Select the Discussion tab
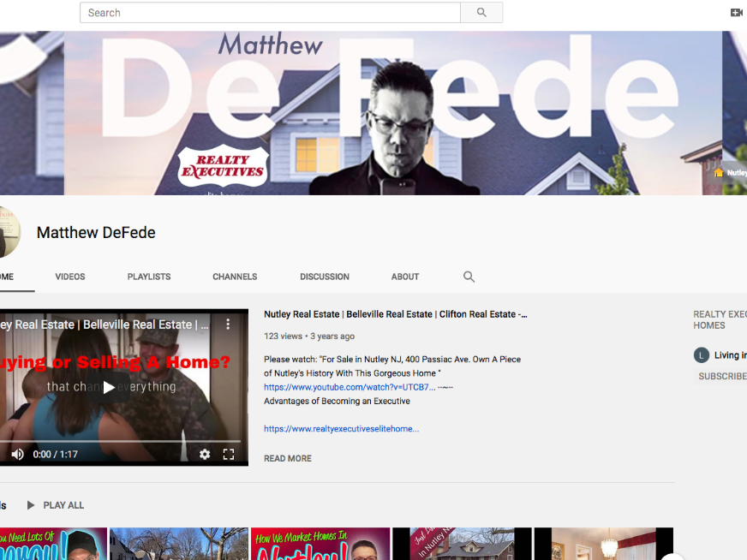Image resolution: width=747 pixels, height=560 pixels. coord(325,277)
